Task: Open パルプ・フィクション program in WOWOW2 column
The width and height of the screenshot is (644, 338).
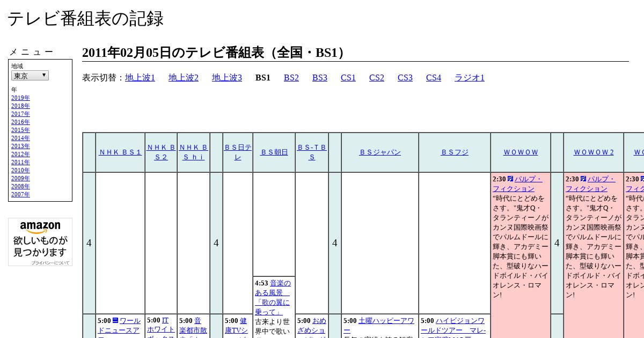Action: [x=590, y=184]
